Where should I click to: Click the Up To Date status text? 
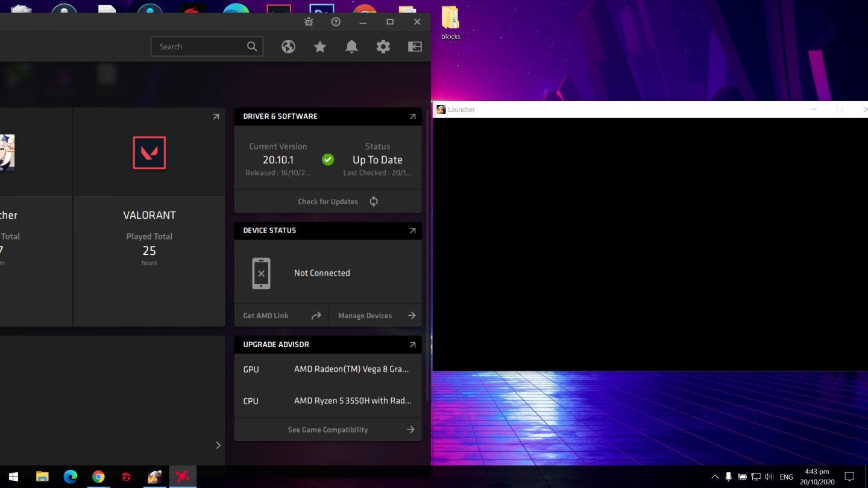click(377, 160)
